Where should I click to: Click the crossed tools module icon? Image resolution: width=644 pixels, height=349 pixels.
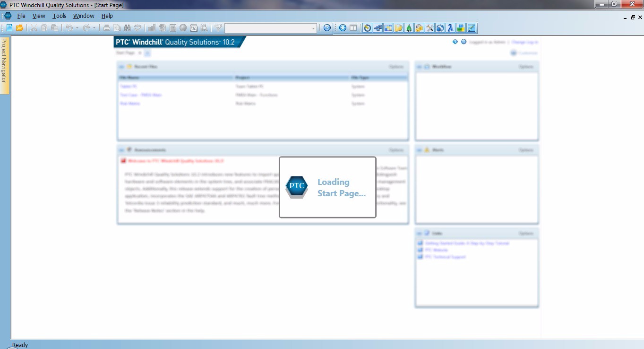pos(430,28)
